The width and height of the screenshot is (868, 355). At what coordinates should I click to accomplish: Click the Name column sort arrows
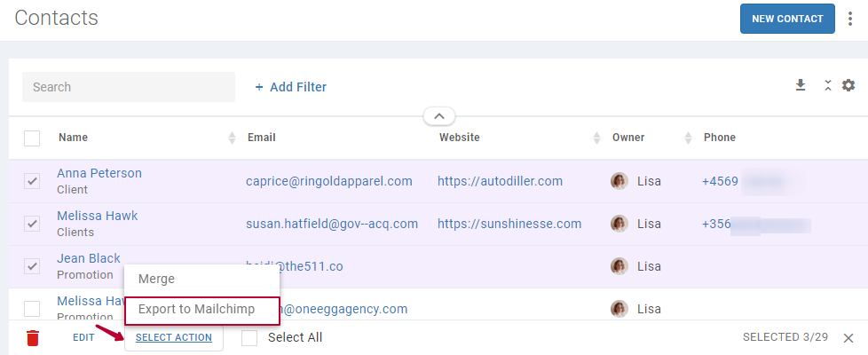pyautogui.click(x=232, y=138)
